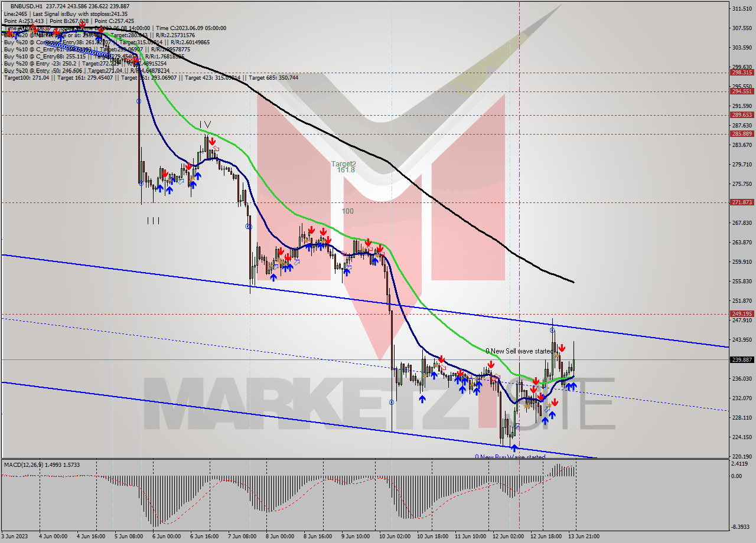Click the 232.070 price scale value
Viewport: 756px width, 543px height.
click(x=741, y=398)
